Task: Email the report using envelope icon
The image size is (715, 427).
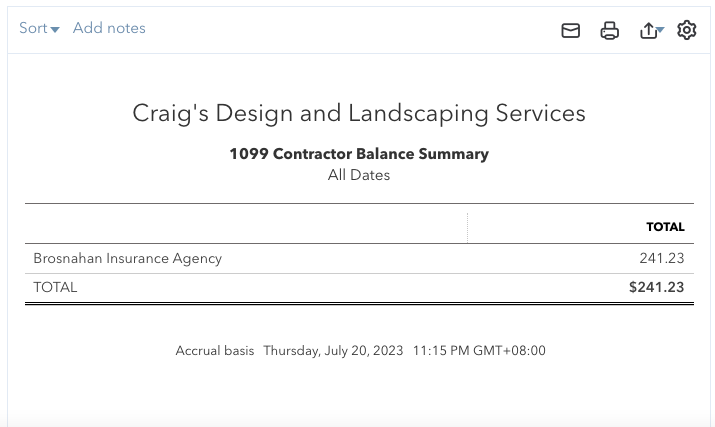Action: pyautogui.click(x=570, y=31)
